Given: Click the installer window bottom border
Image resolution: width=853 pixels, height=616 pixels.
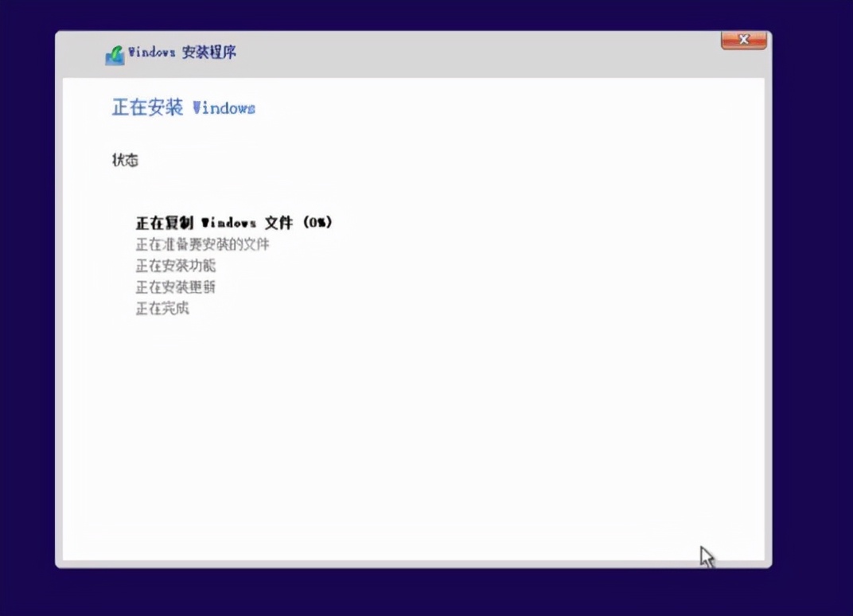Looking at the screenshot, I should [414, 564].
